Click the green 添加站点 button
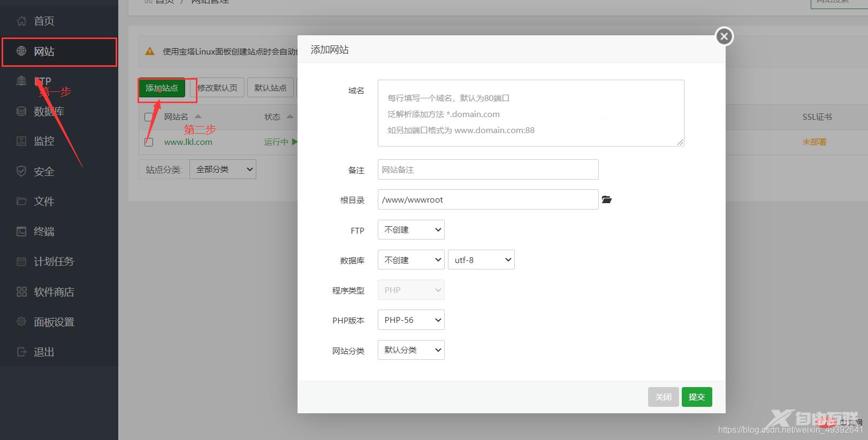Screen dimensions: 868x440 point(162,88)
